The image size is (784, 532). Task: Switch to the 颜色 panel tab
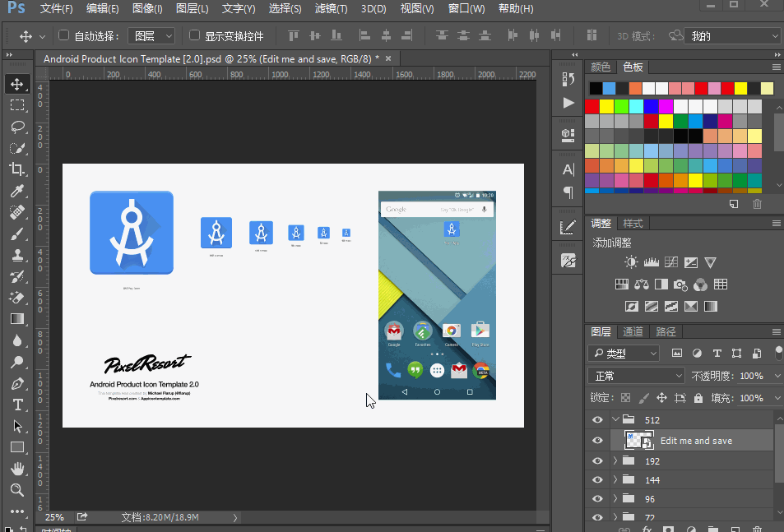(x=601, y=67)
